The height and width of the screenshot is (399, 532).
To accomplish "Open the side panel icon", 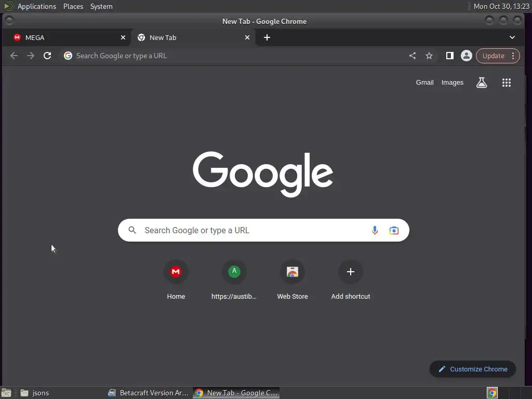I will 450,56.
